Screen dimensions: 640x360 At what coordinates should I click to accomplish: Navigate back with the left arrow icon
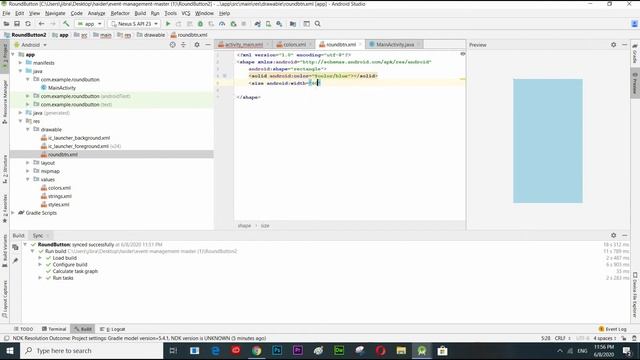(x=41, y=24)
